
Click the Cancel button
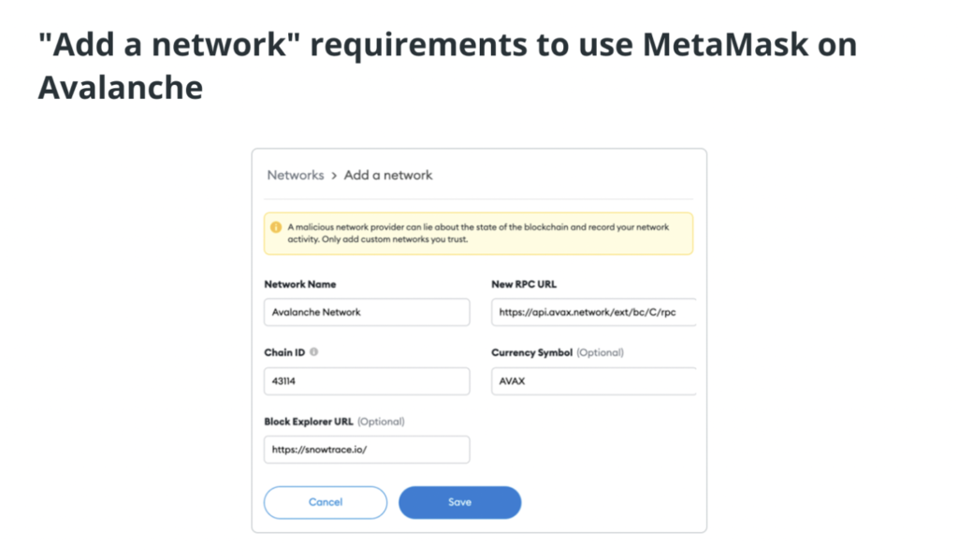click(x=326, y=502)
